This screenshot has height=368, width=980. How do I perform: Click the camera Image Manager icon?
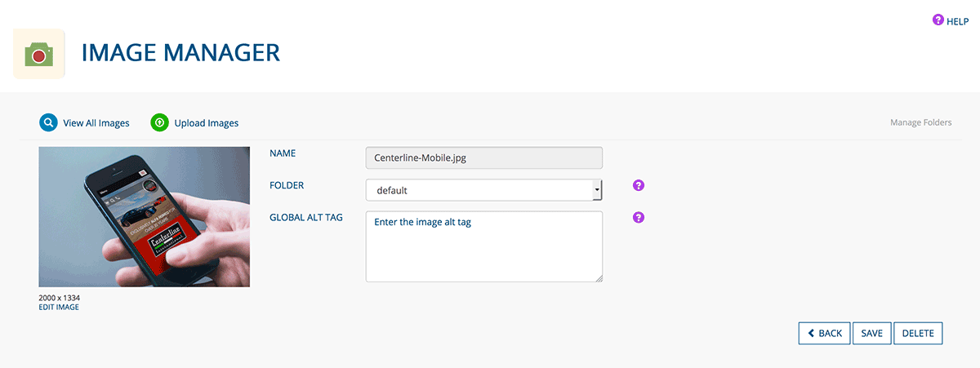point(39,54)
